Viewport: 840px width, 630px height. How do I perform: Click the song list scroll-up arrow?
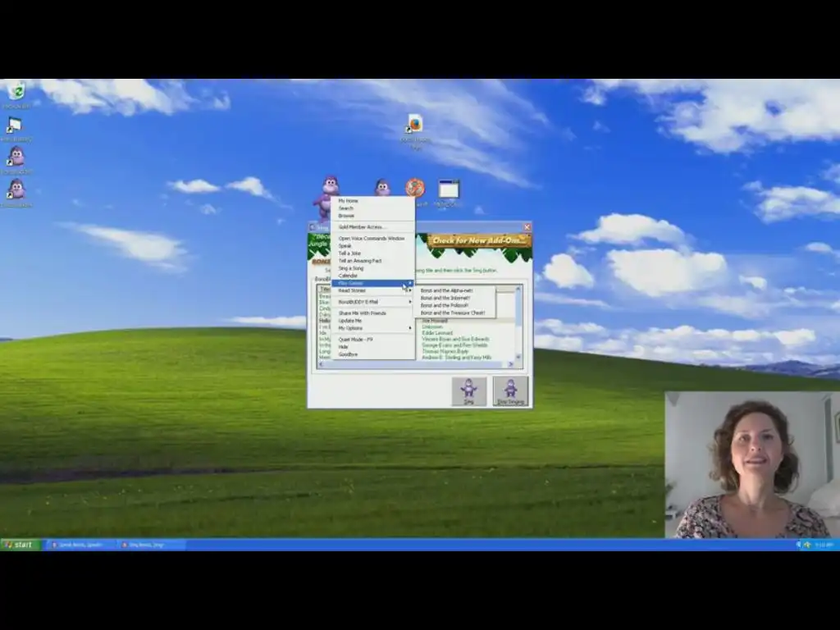[518, 290]
